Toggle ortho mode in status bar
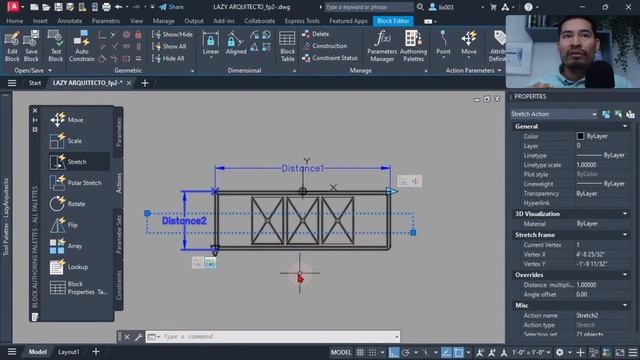Viewport: 640px width, 360px height. [393, 352]
